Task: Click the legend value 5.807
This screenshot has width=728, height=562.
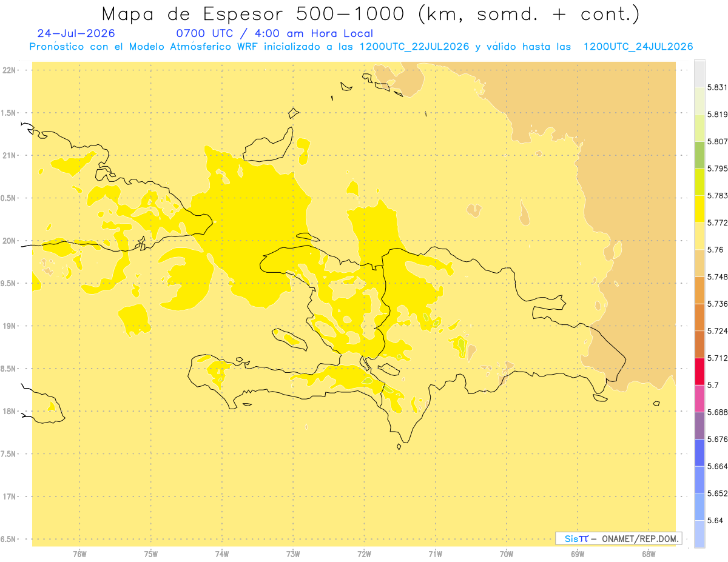Action: click(x=717, y=141)
